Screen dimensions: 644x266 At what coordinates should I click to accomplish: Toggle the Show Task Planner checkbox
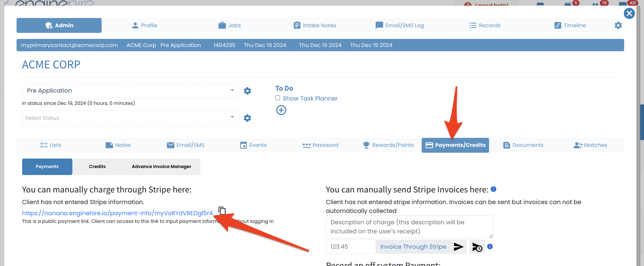pos(278,98)
